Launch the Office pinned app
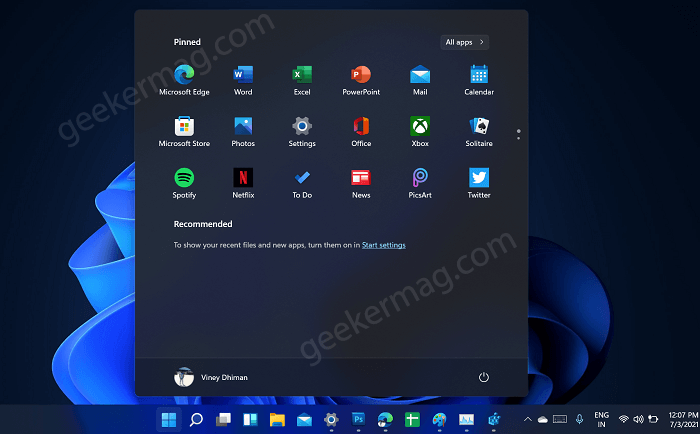Viewport: 700px width, 434px height. (x=361, y=132)
